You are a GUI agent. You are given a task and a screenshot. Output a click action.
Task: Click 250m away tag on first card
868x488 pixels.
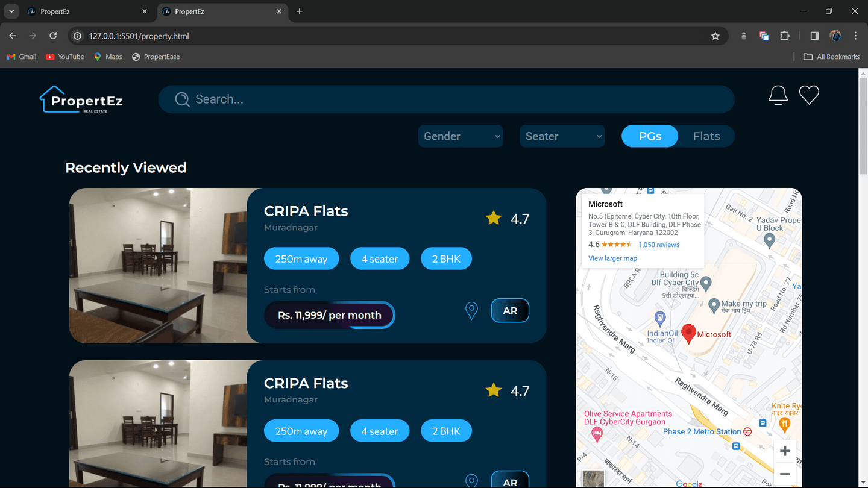click(301, 259)
